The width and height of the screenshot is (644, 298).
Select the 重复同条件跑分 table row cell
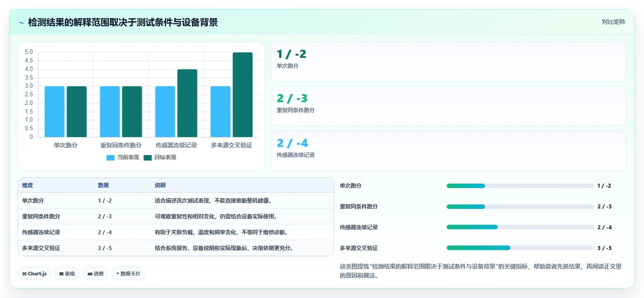click(x=41, y=217)
